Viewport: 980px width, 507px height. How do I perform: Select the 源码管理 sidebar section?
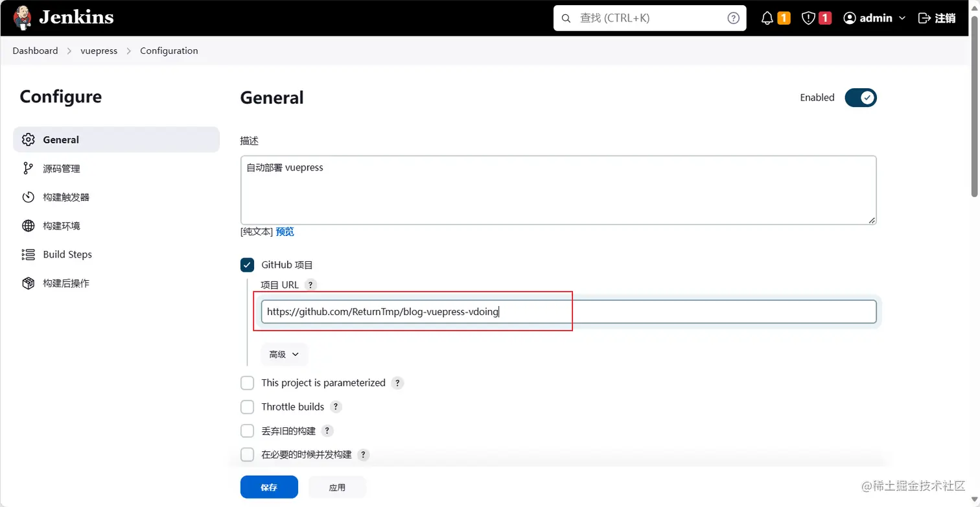(x=117, y=169)
